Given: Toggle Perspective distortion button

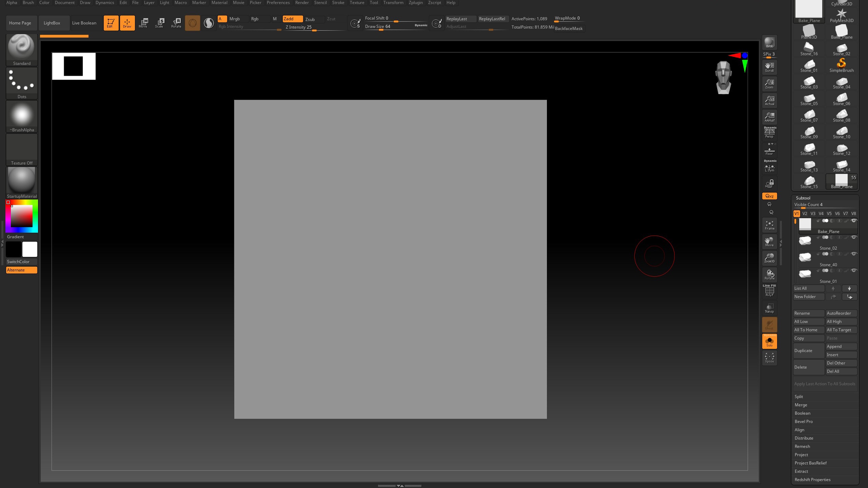Looking at the screenshot, I should pos(769,133).
